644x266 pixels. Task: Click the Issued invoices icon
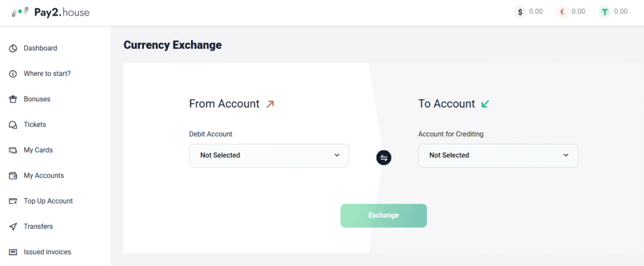click(13, 252)
